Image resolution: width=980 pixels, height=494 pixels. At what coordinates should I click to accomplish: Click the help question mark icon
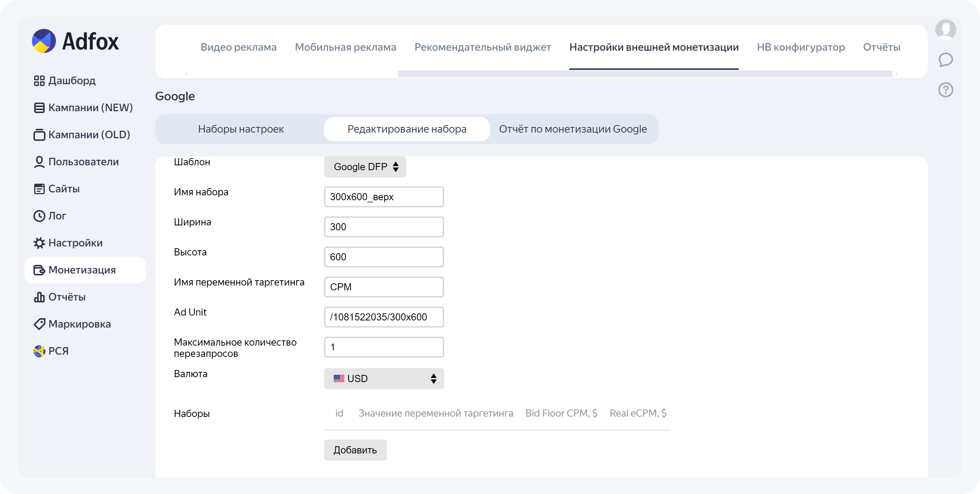[x=945, y=90]
